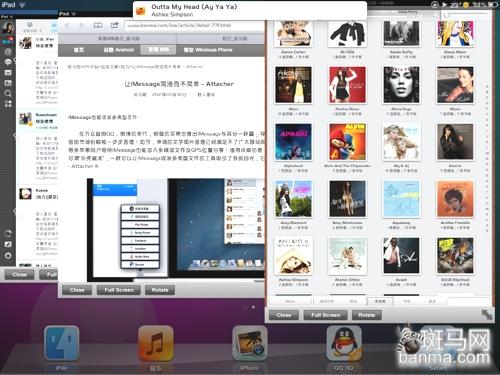The image size is (500, 375).
Task: Click Rotate on Safari window
Action: 160,290
